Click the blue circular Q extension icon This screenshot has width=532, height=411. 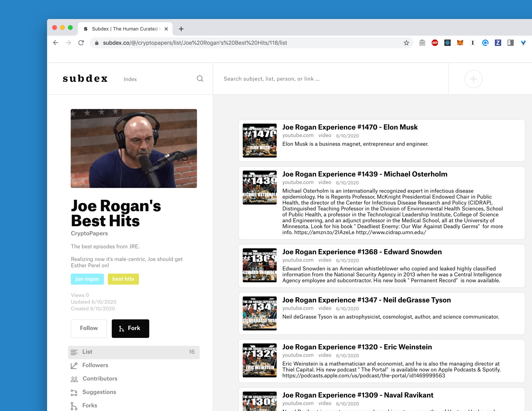(485, 43)
